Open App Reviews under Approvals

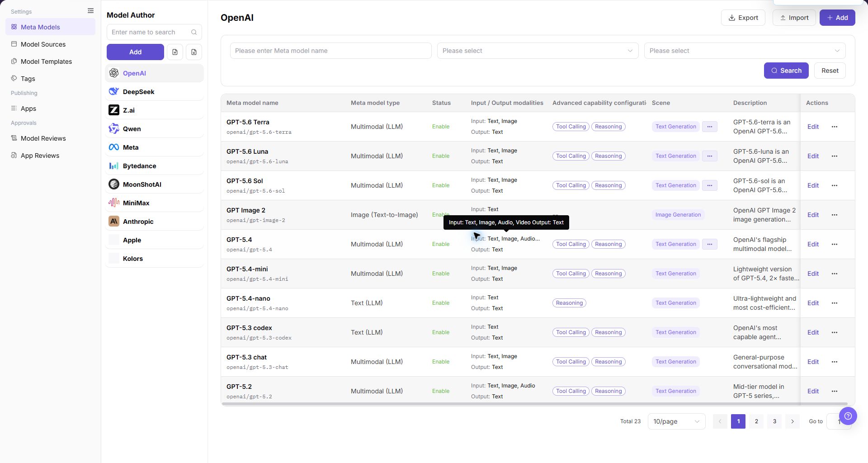(x=50, y=156)
